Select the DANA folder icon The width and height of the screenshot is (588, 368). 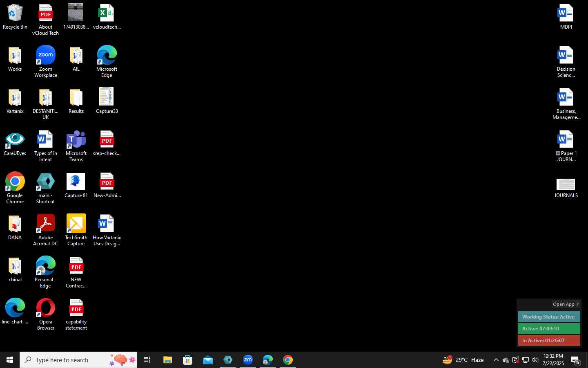(15, 228)
